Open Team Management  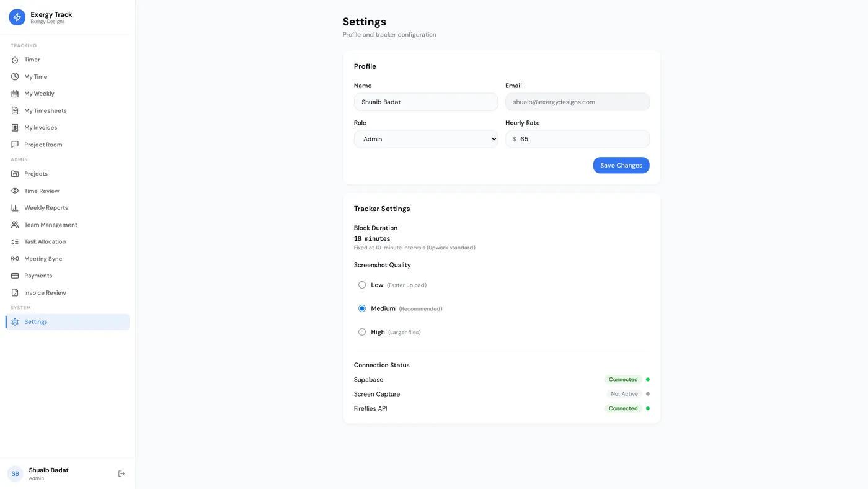point(68,225)
